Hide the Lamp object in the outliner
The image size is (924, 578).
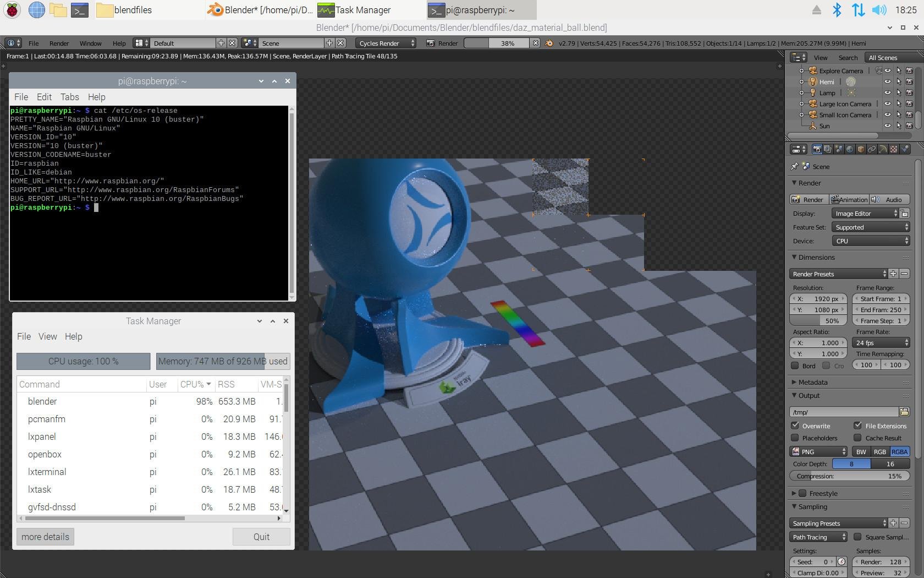[888, 92]
